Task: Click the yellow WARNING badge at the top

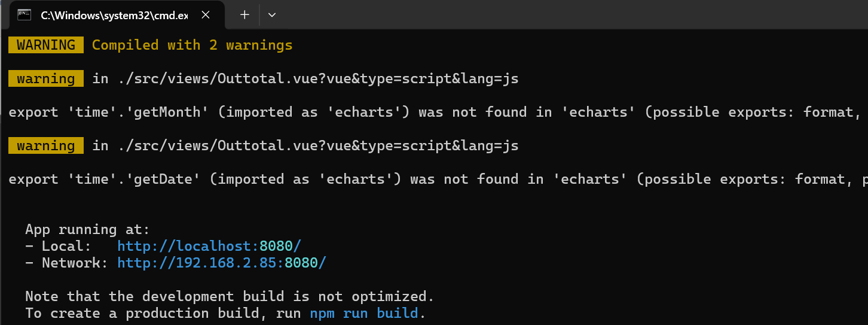Action: coord(46,45)
